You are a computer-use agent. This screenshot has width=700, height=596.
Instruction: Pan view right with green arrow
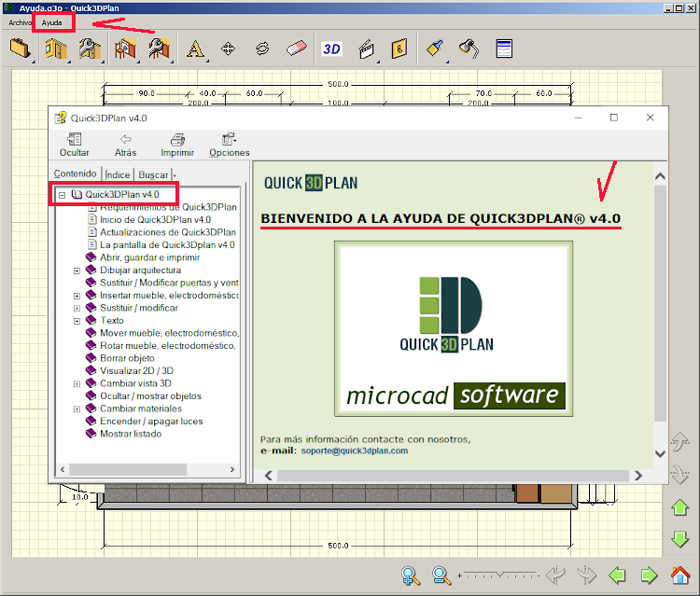[649, 575]
